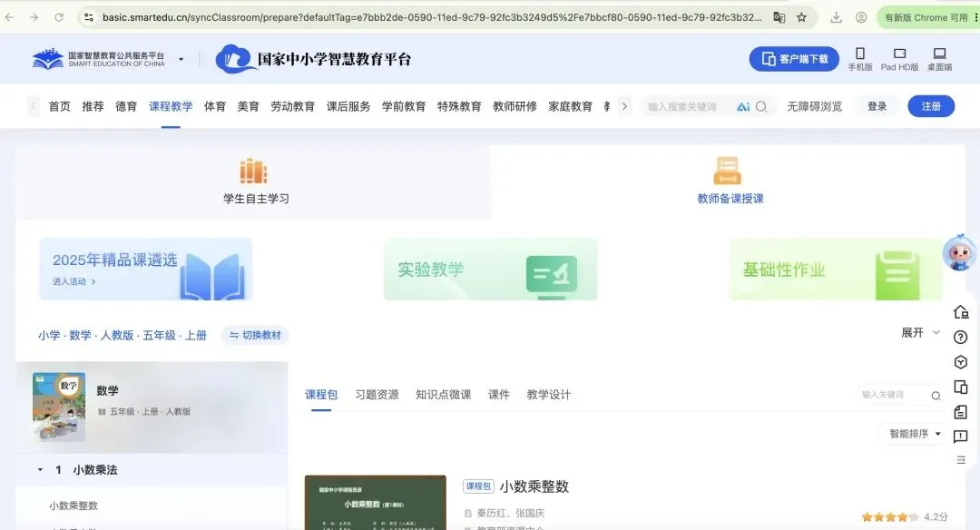The image size is (980, 530).
Task: Open the 德育 nav item
Action: (125, 106)
